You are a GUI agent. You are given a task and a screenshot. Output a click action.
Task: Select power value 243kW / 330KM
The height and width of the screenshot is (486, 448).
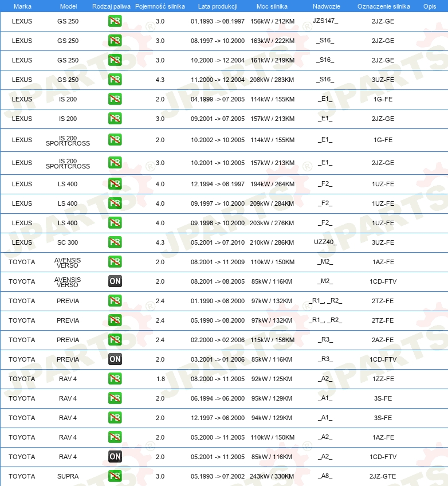272,476
